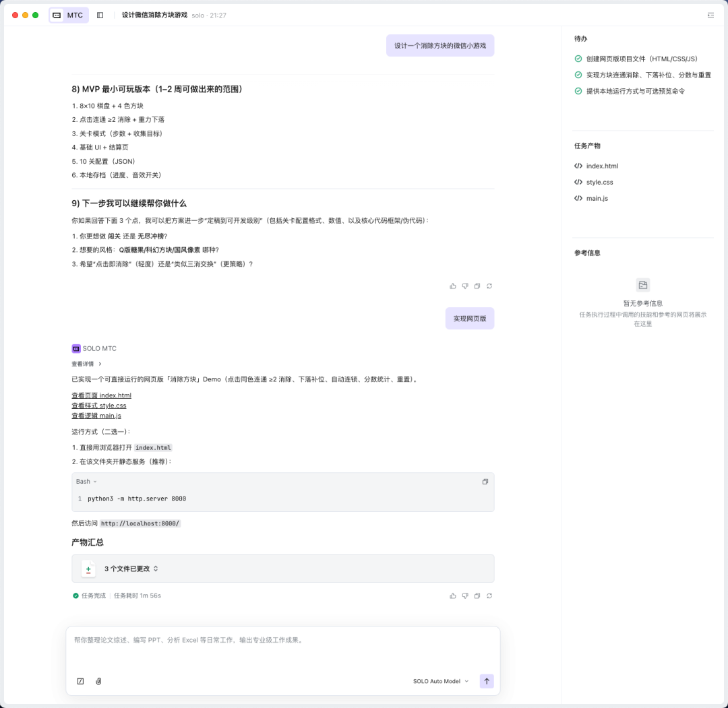Click heading 8) MVP 最小可玩版本
The width and height of the screenshot is (728, 708).
tap(158, 89)
